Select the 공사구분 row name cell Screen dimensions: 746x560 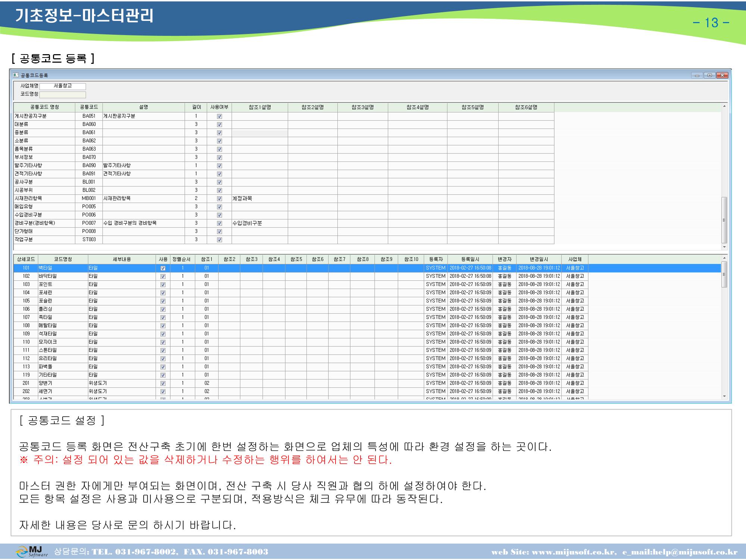pos(44,182)
